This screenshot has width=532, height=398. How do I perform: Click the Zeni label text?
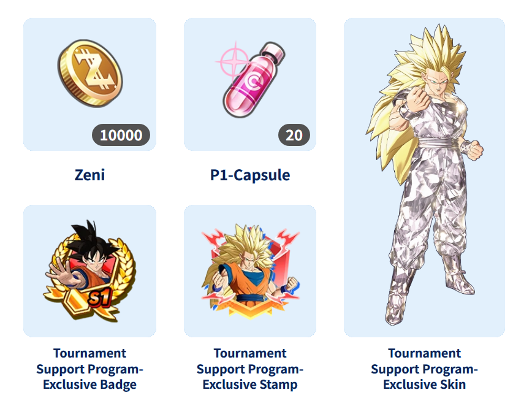(89, 175)
